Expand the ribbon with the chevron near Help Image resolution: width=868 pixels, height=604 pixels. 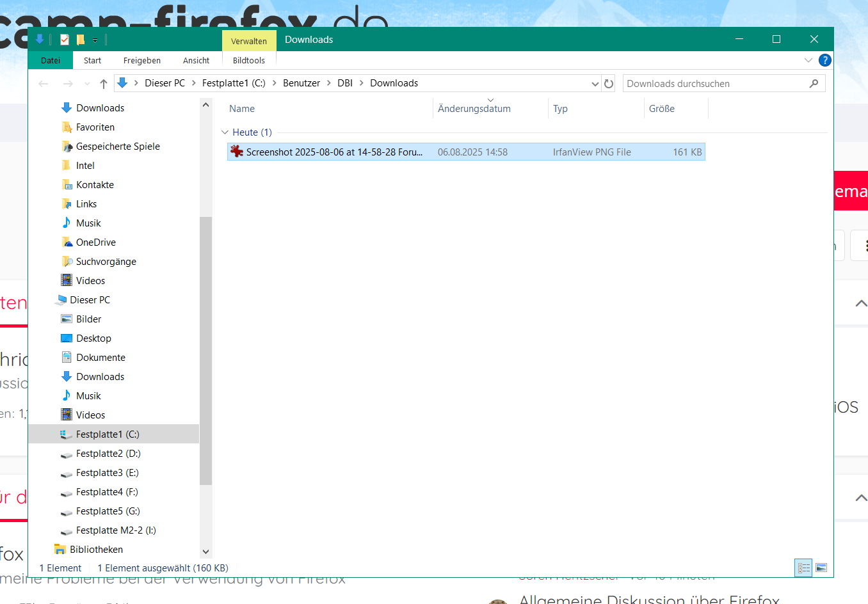click(808, 60)
